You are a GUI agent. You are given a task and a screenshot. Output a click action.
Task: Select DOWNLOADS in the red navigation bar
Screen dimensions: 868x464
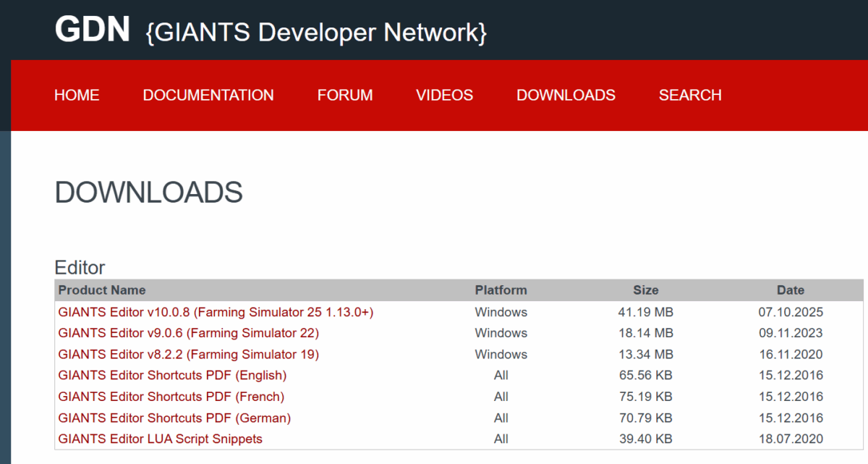click(x=566, y=96)
